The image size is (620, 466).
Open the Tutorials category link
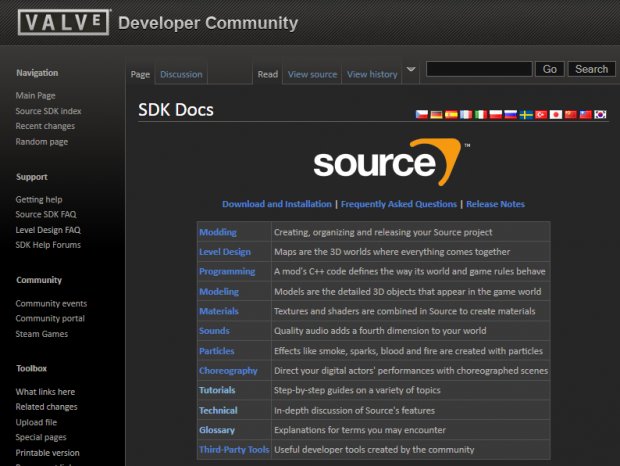(217, 390)
